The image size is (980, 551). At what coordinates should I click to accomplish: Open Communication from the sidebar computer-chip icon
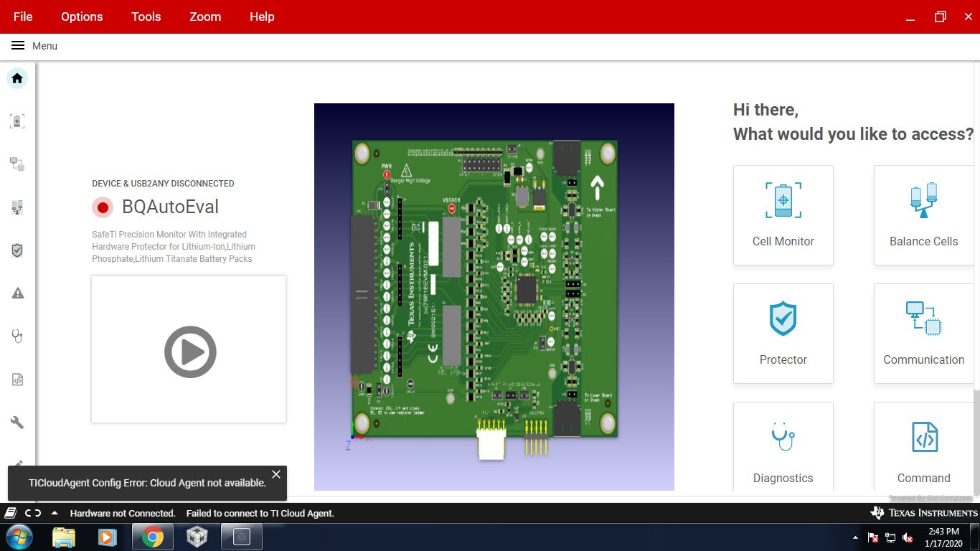[17, 164]
